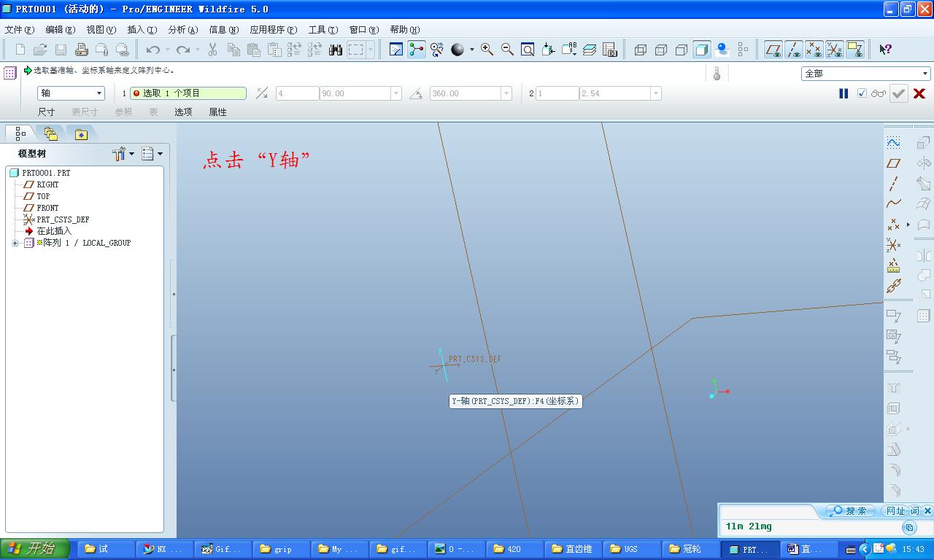Click the Datum Plane tool in right toolbar
Viewport: 934px width, 560px height.
click(x=893, y=163)
